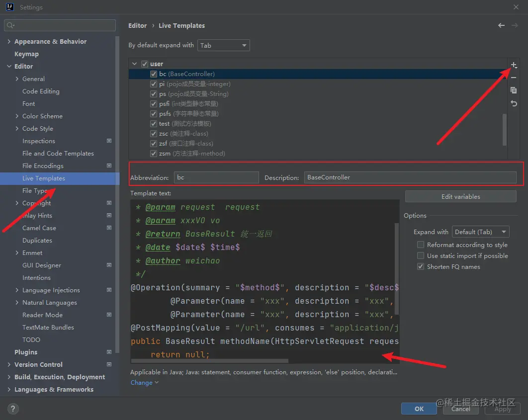The height and width of the screenshot is (420, 528).
Task: Expand the Emmet node
Action: (x=17, y=252)
